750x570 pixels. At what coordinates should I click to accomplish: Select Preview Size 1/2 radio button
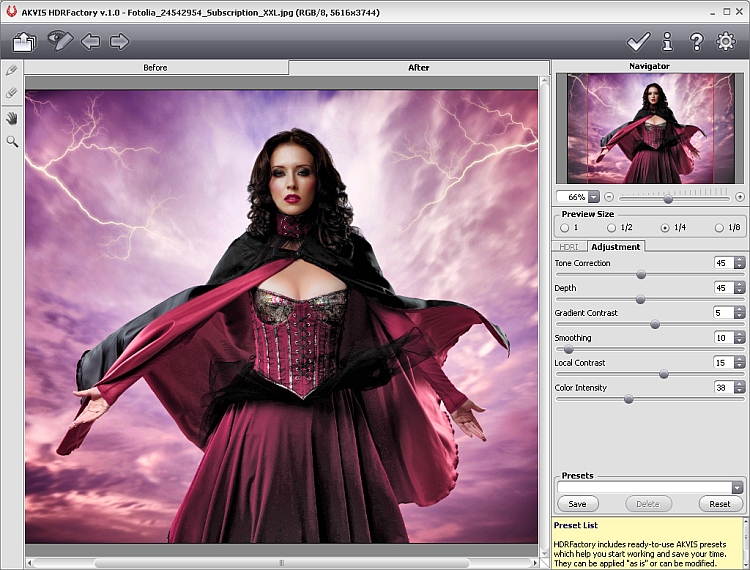click(611, 228)
